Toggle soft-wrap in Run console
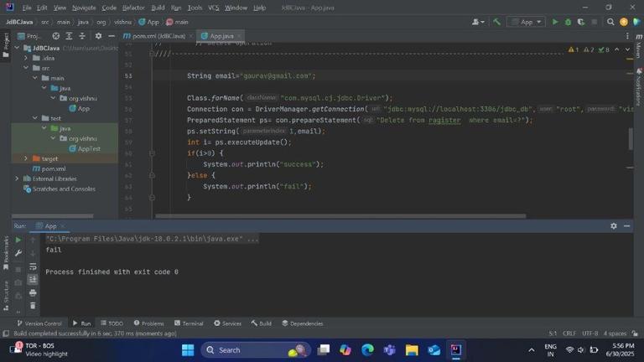644x362 pixels. (33, 266)
